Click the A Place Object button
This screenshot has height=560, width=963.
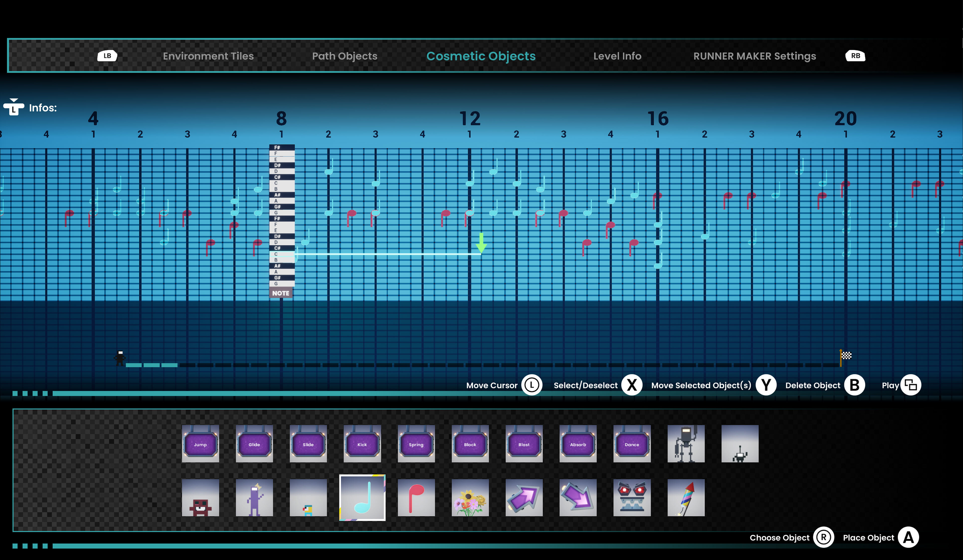click(x=908, y=537)
